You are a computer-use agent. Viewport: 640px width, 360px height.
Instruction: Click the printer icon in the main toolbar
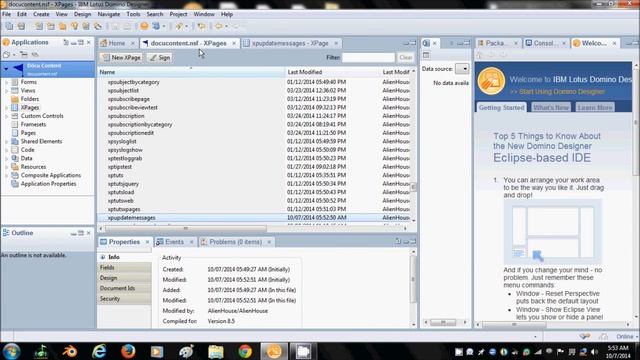21,26
